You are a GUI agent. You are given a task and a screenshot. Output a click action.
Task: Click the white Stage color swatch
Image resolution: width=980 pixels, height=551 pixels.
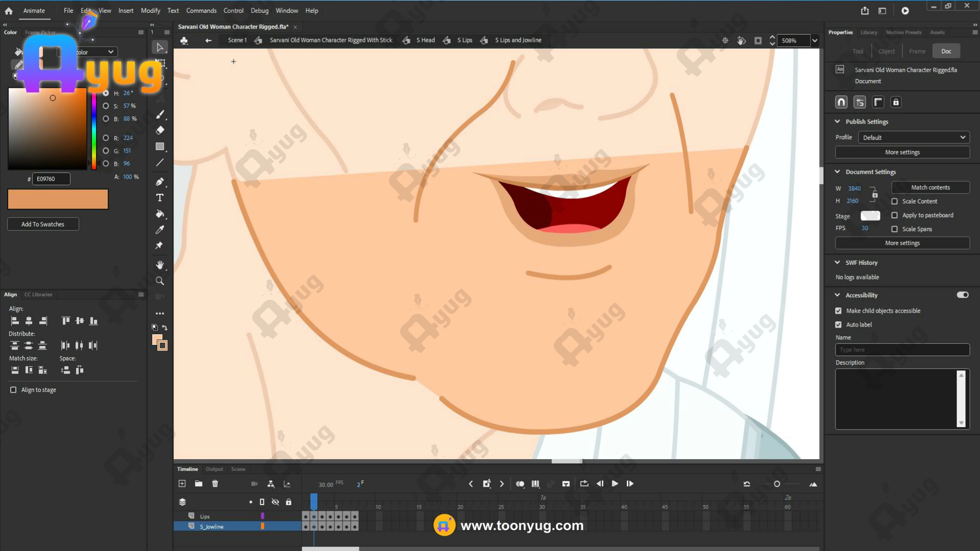[870, 216]
